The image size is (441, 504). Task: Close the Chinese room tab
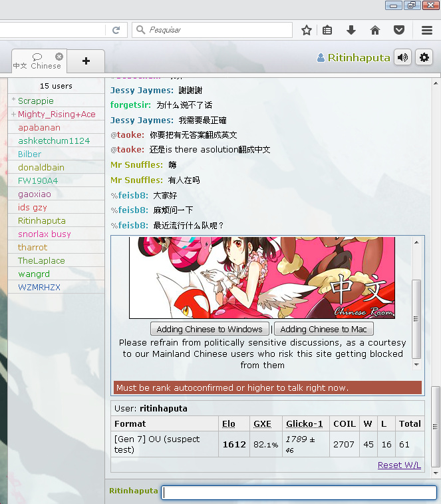[59, 57]
